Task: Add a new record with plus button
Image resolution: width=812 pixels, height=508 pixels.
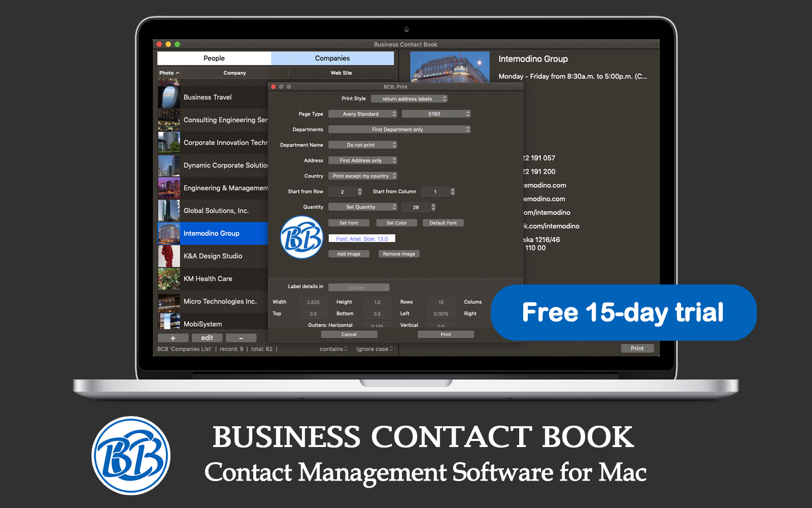Action: pos(173,338)
